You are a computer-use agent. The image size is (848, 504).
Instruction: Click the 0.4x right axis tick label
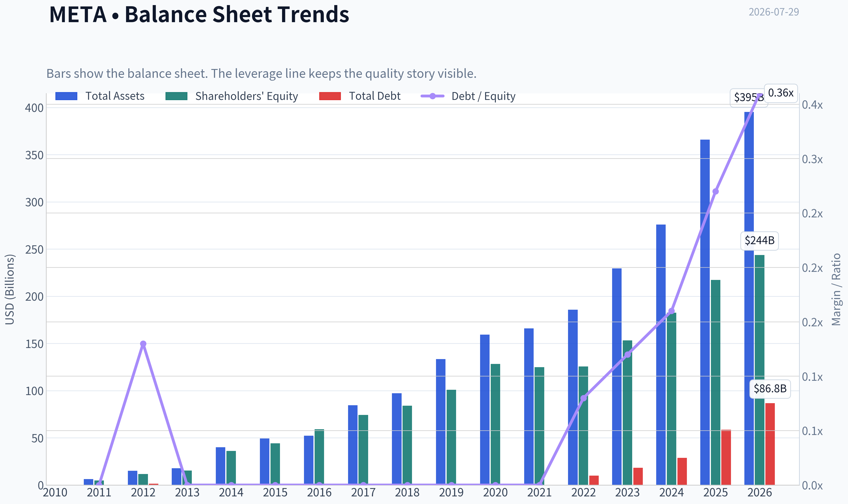click(812, 105)
